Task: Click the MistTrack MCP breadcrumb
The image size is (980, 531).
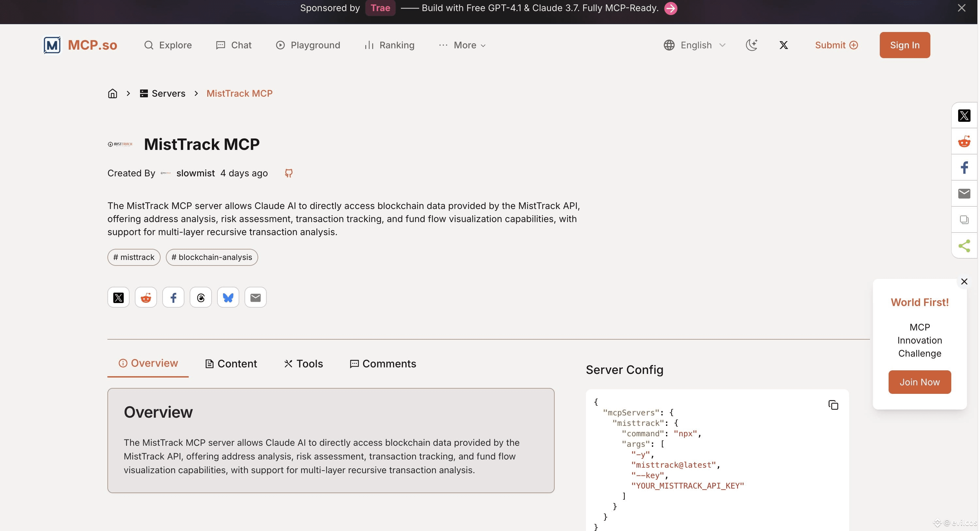Action: 239,93
